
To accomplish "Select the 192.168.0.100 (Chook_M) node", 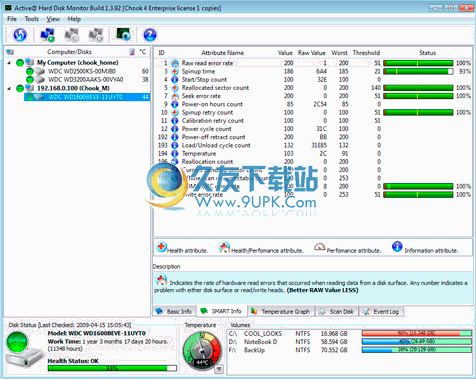I will (x=73, y=88).
